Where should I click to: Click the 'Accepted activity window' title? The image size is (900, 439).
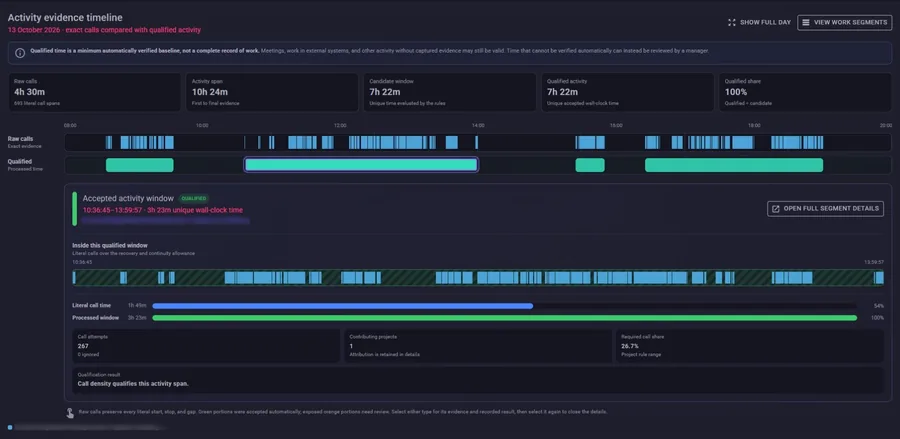pyautogui.click(x=128, y=199)
